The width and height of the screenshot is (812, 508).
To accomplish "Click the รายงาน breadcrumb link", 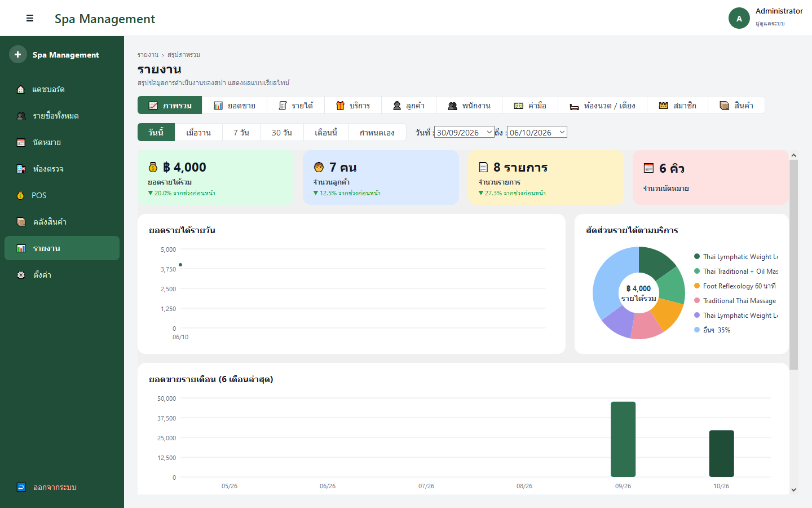I will click(x=148, y=55).
